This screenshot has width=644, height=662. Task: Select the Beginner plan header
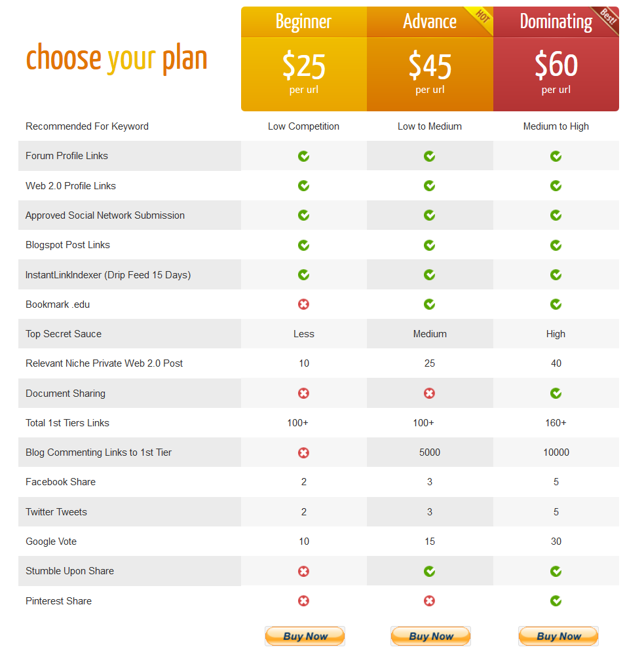coord(303,22)
